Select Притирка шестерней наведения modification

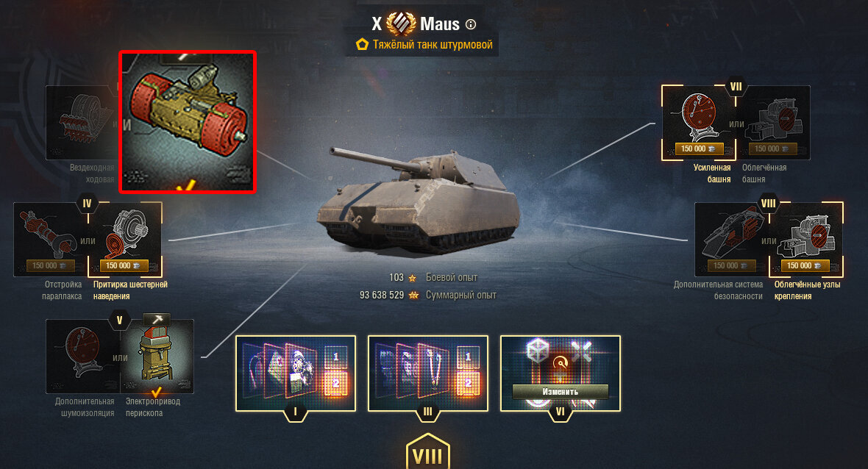click(x=125, y=239)
